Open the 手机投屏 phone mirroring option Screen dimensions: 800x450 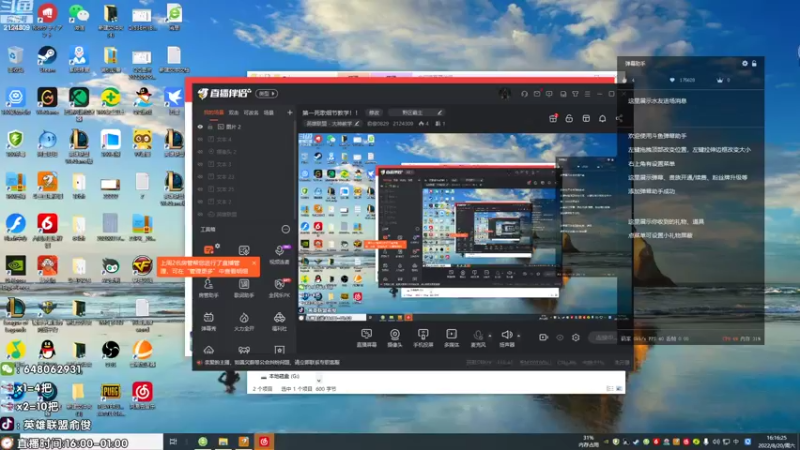(423, 338)
